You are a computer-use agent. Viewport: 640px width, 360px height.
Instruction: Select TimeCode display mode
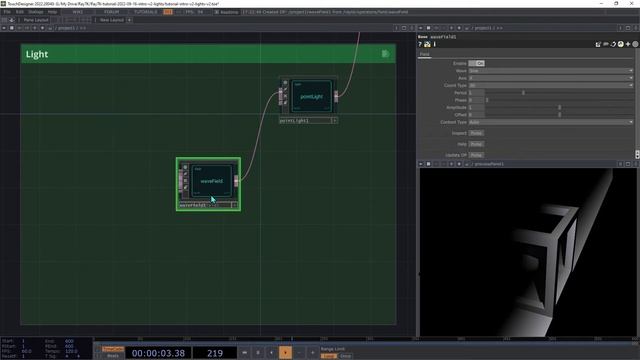(x=113, y=349)
